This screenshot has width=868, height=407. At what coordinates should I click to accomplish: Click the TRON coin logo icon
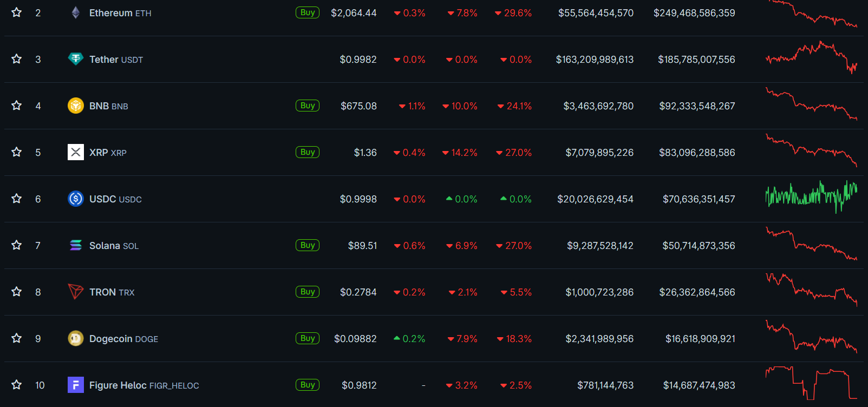[x=76, y=292]
